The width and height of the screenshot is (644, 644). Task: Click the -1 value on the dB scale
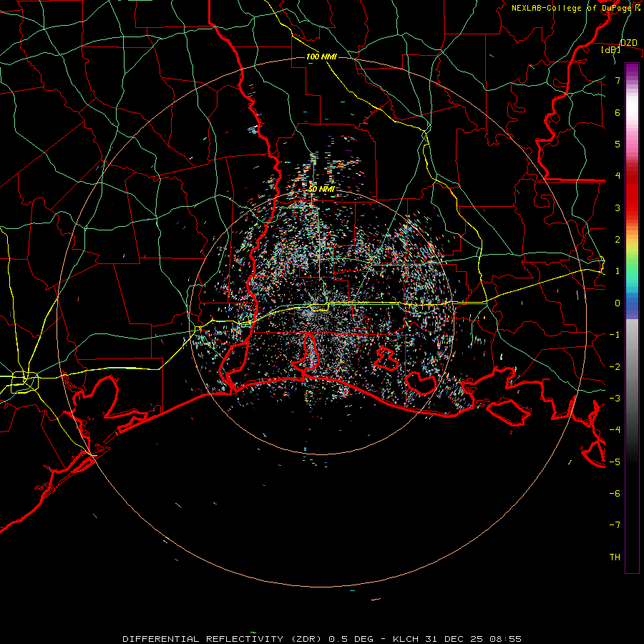click(615, 335)
